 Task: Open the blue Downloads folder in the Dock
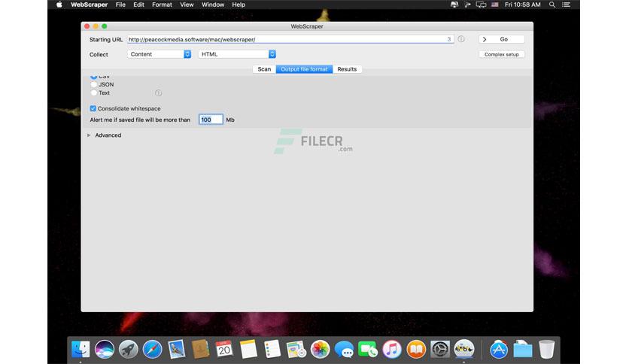[x=523, y=349]
